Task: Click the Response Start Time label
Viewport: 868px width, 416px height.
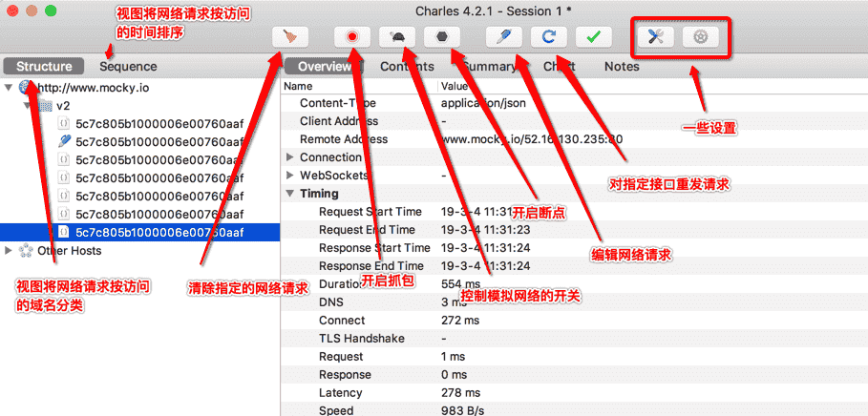Action: 374,248
